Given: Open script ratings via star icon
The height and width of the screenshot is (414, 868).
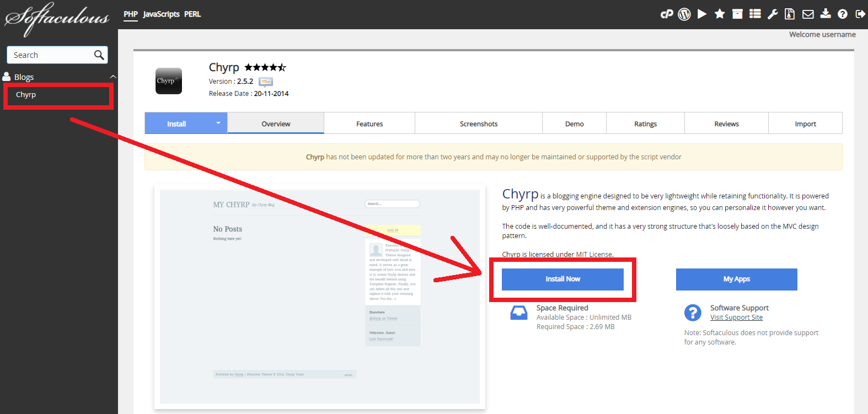Looking at the screenshot, I should (x=720, y=14).
